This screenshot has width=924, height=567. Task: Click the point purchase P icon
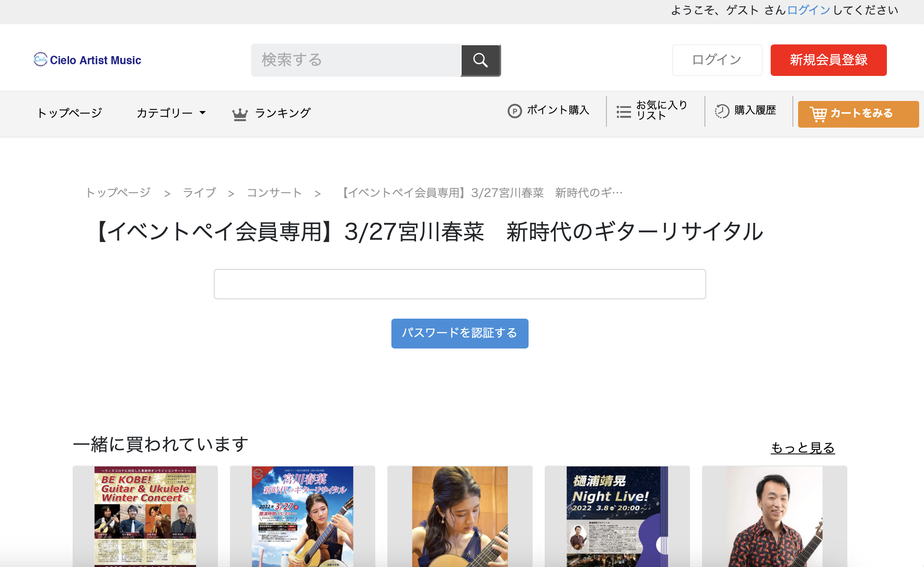pyautogui.click(x=514, y=111)
